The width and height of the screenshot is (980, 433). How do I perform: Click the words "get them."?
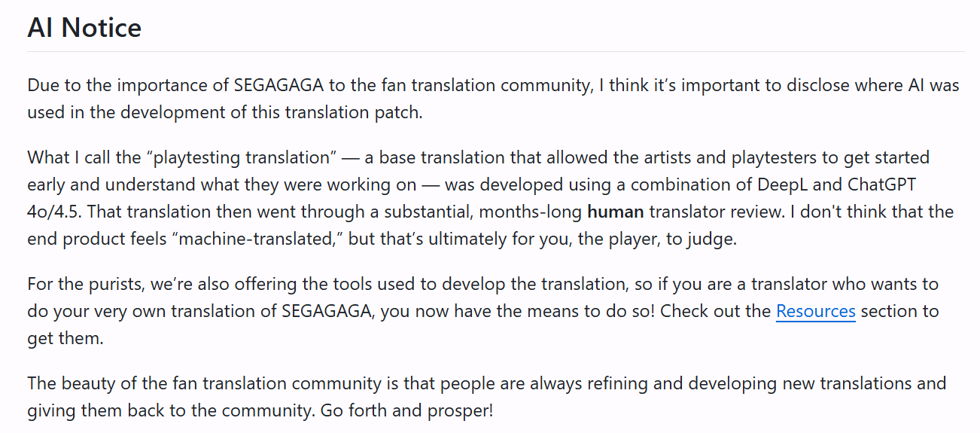(65, 338)
